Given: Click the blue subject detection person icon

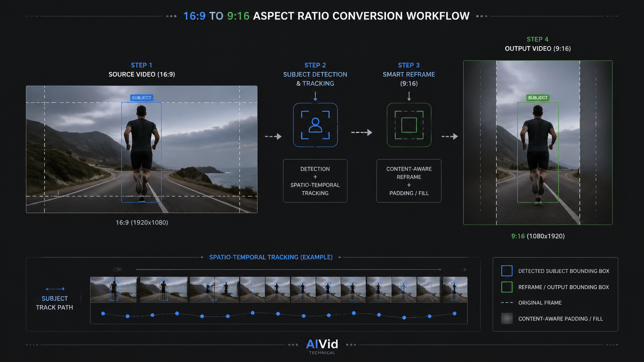Looking at the screenshot, I should pos(315,125).
